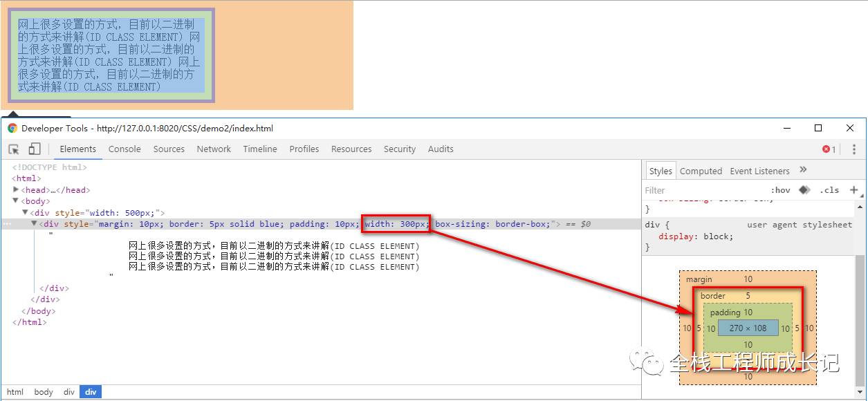The width and height of the screenshot is (868, 401).
Task: Toggle the device toolbar icon
Action: [x=35, y=149]
